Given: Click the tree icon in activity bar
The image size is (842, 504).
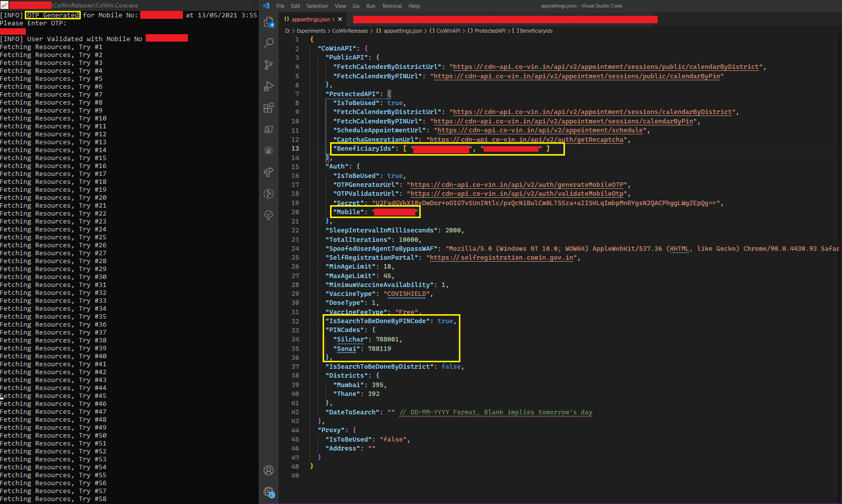Looking at the screenshot, I should click(x=269, y=215).
